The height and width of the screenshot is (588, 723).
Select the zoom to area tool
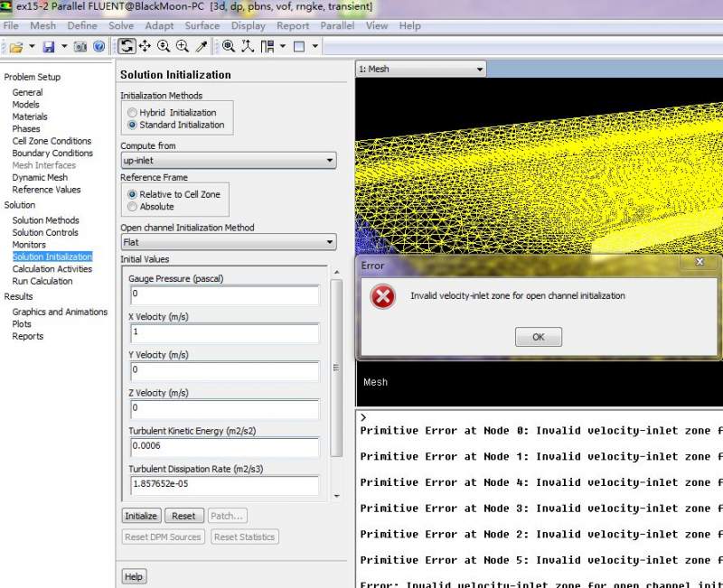coord(183,46)
